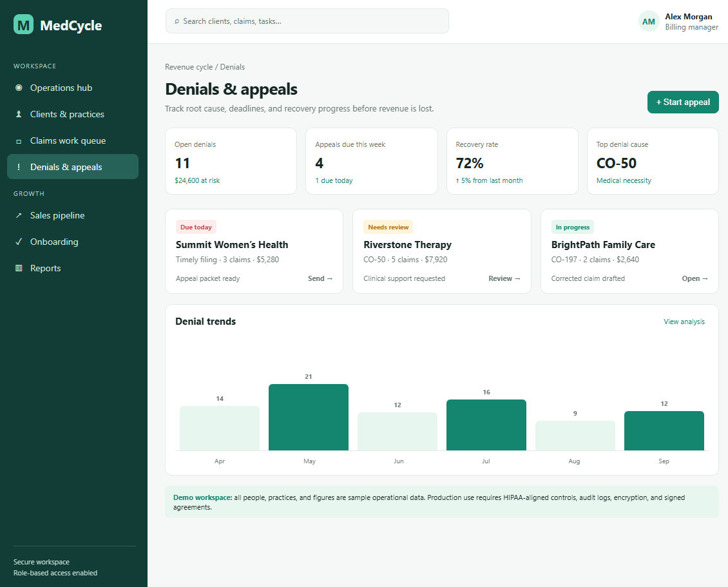Click the Start appeal button
The height and width of the screenshot is (587, 728).
[682, 102]
